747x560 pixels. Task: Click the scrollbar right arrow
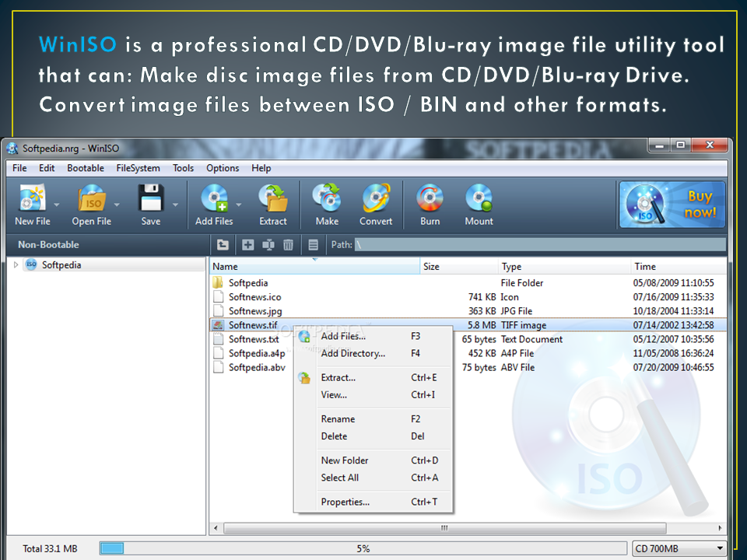pyautogui.click(x=720, y=528)
